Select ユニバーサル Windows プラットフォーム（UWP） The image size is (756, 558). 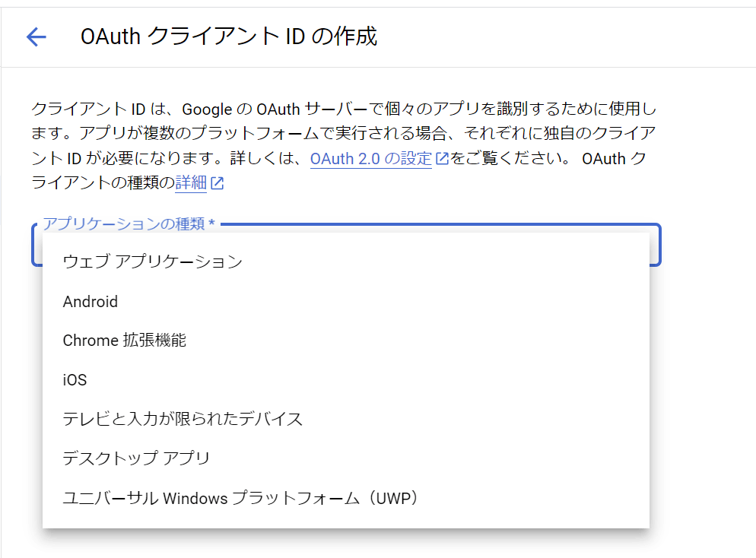tap(346, 498)
